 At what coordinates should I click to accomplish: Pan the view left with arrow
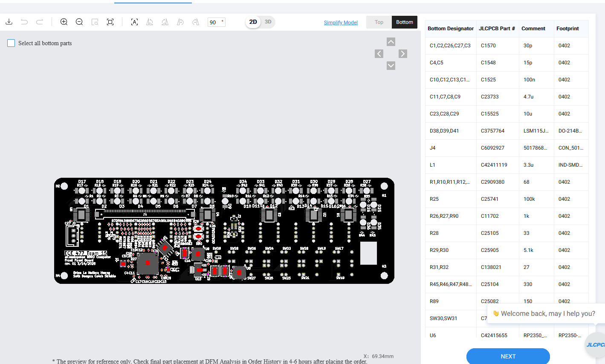pyautogui.click(x=379, y=54)
